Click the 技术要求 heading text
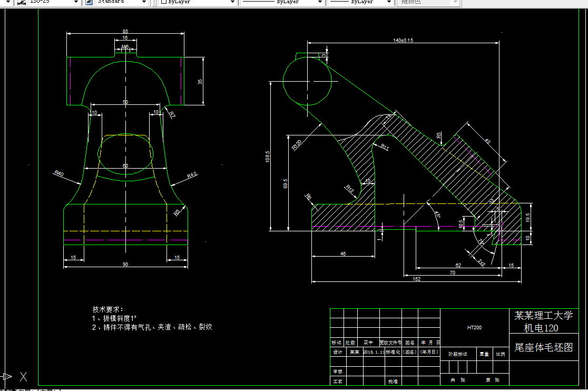Image resolution: width=588 pixels, height=391 pixels. 107,309
